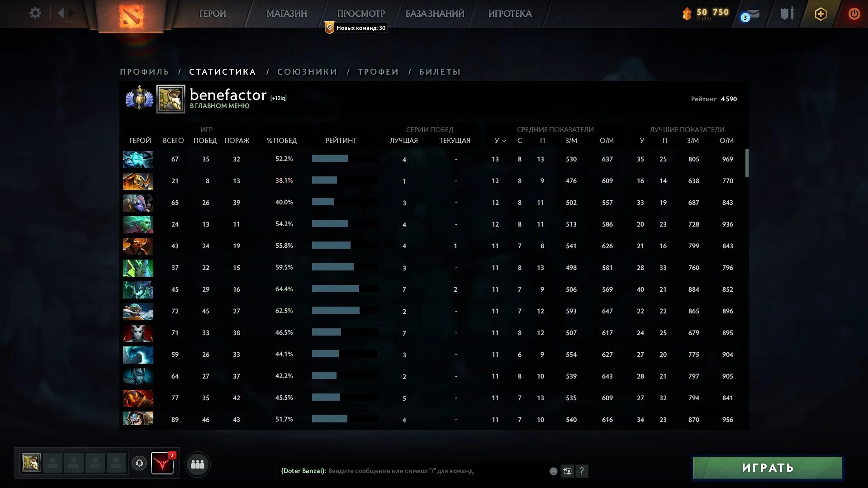Sort by ПОРАЖ losses column

(237, 141)
